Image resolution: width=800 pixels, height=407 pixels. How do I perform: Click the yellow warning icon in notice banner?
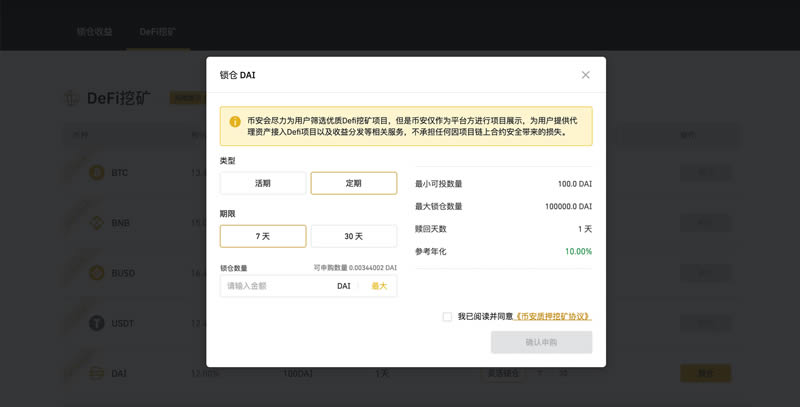pos(235,121)
